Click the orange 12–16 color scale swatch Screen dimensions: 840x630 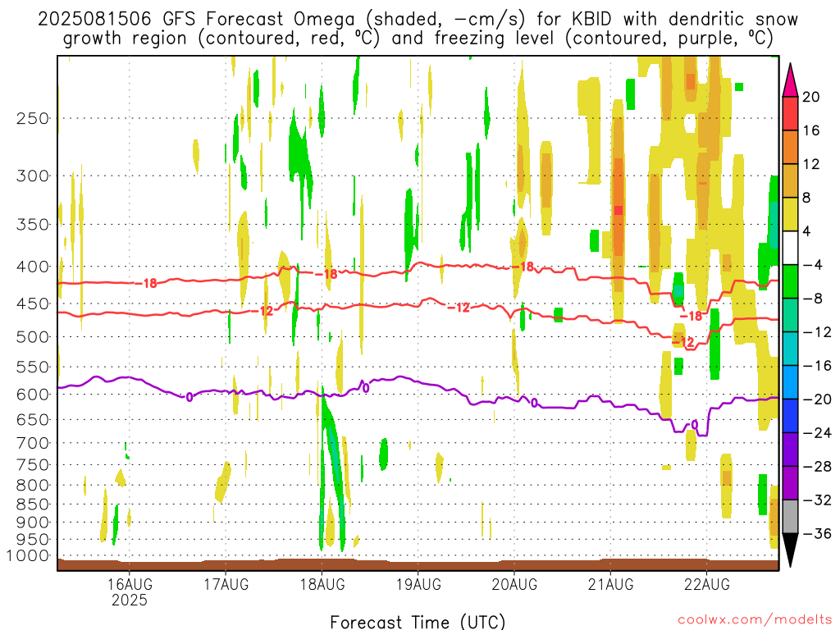coord(790,148)
